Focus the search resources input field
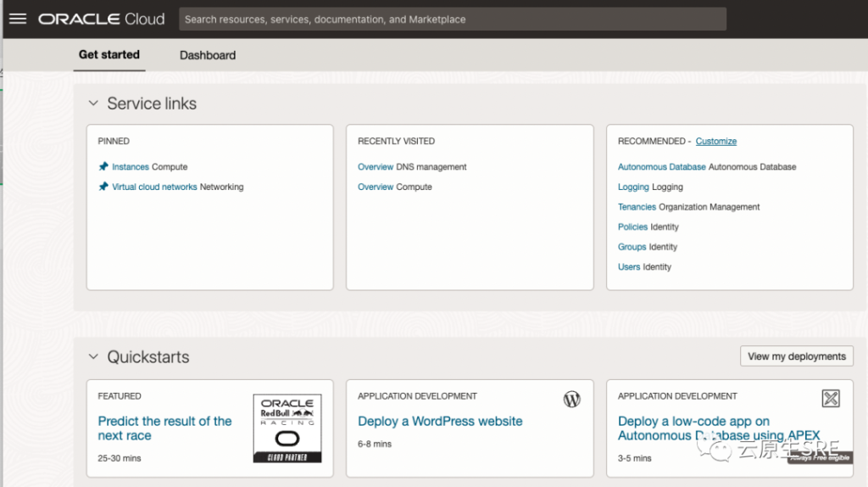868x487 pixels. [453, 19]
